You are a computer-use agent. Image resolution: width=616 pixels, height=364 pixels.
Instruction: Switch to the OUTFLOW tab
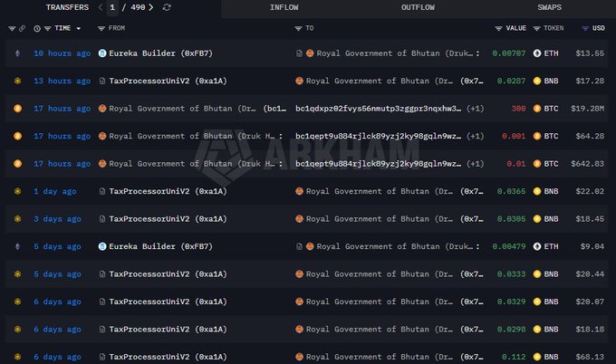click(x=418, y=7)
